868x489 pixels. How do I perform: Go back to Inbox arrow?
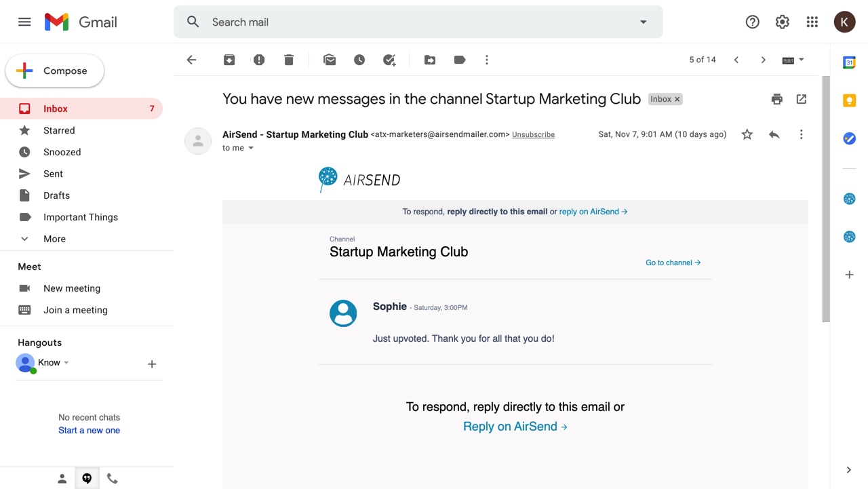[191, 60]
